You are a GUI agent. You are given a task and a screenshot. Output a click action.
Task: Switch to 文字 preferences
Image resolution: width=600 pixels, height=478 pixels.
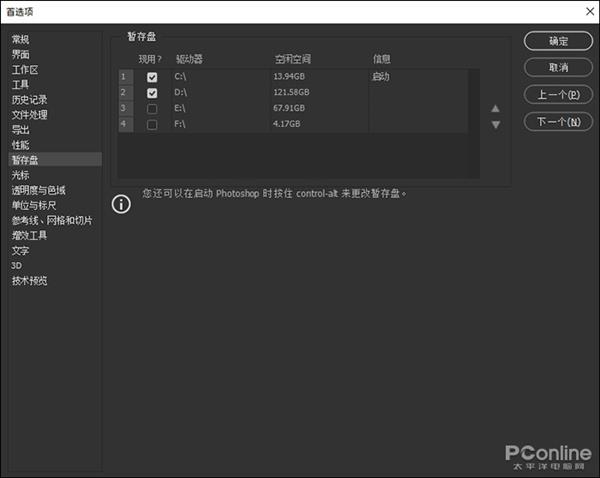(x=20, y=251)
